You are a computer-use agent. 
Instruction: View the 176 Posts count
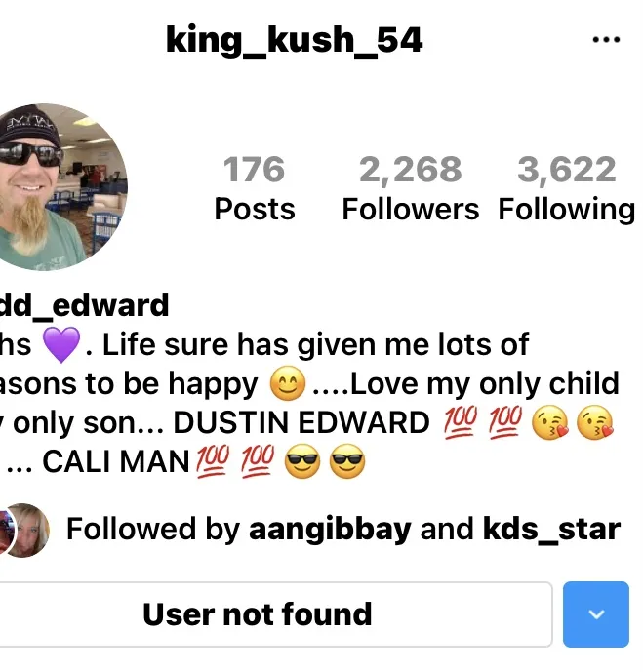pos(255,188)
